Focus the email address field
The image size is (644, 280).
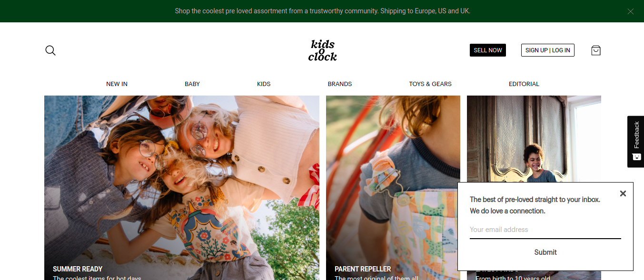(x=545, y=230)
